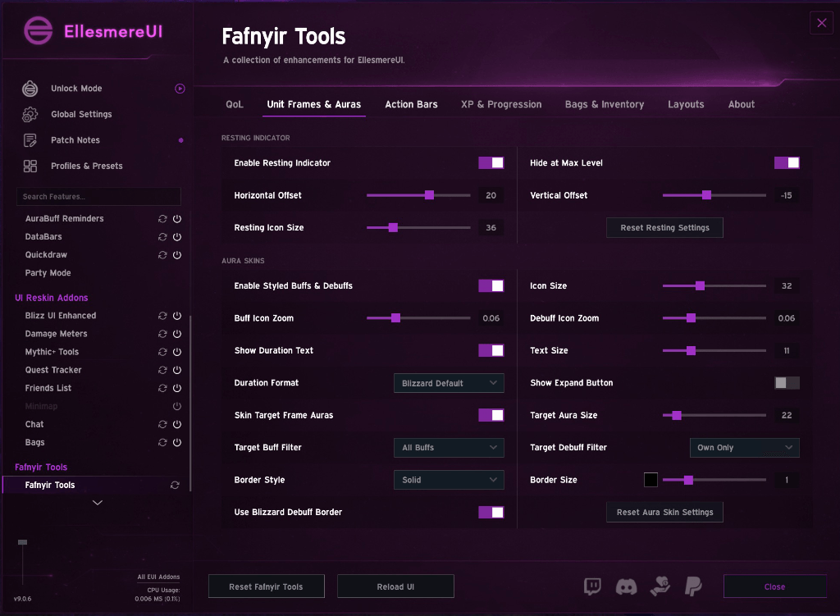Viewport: 840px width, 616px height.
Task: Toggle Use Blizzard Debuff Border switch
Action: click(491, 512)
